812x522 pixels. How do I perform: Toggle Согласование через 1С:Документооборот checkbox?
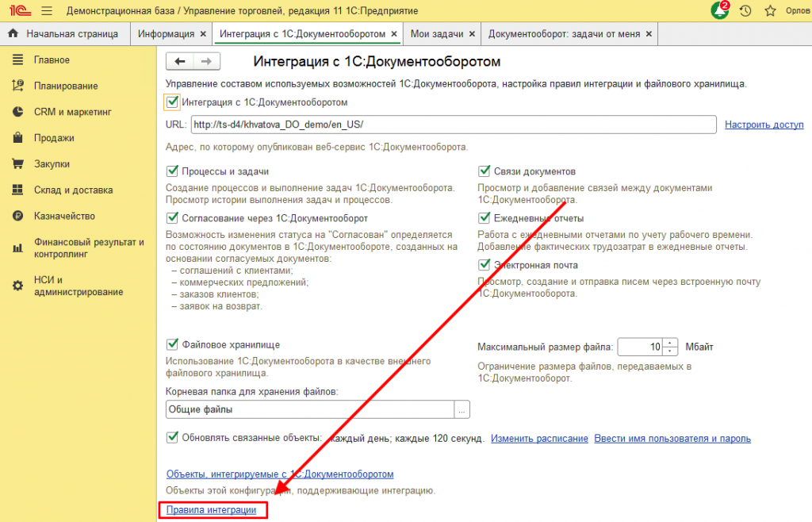pyautogui.click(x=172, y=218)
